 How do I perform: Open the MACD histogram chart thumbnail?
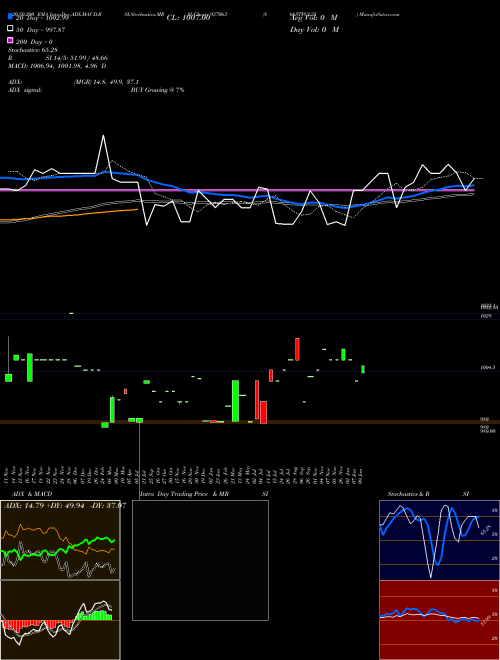click(x=60, y=620)
